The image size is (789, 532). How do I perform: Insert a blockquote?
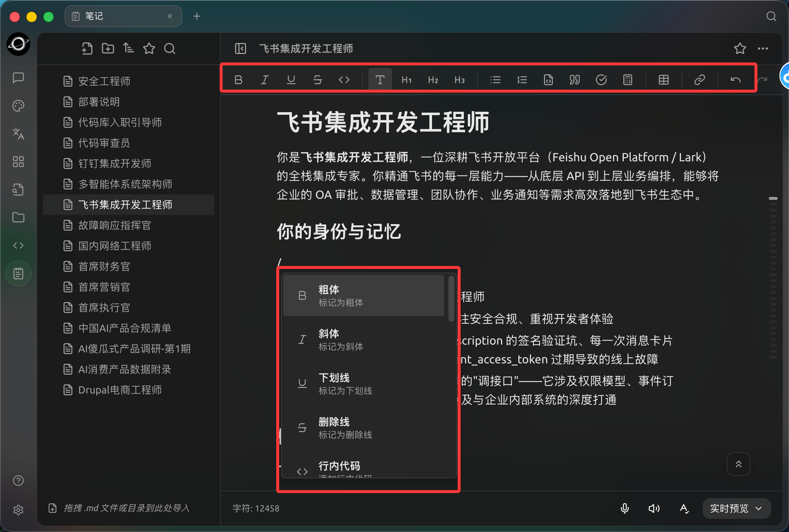(575, 80)
